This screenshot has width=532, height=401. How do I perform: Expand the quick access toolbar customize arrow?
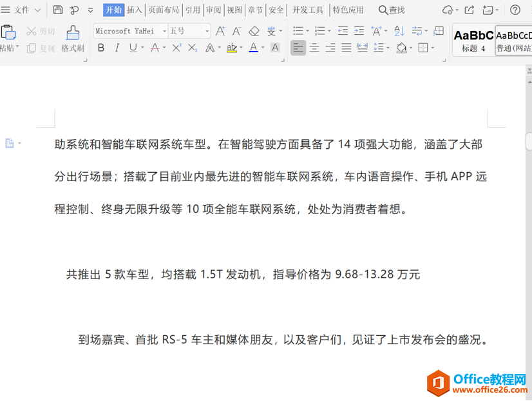pos(90,10)
